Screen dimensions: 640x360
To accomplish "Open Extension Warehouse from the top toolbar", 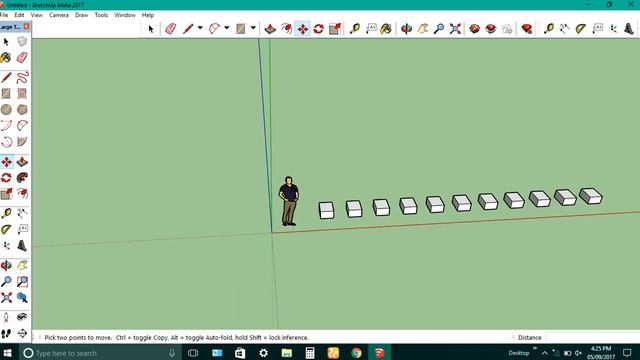I will [x=491, y=29].
